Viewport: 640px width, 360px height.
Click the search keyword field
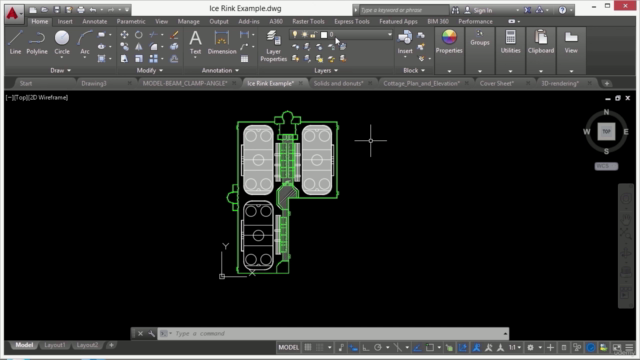coord(403,10)
